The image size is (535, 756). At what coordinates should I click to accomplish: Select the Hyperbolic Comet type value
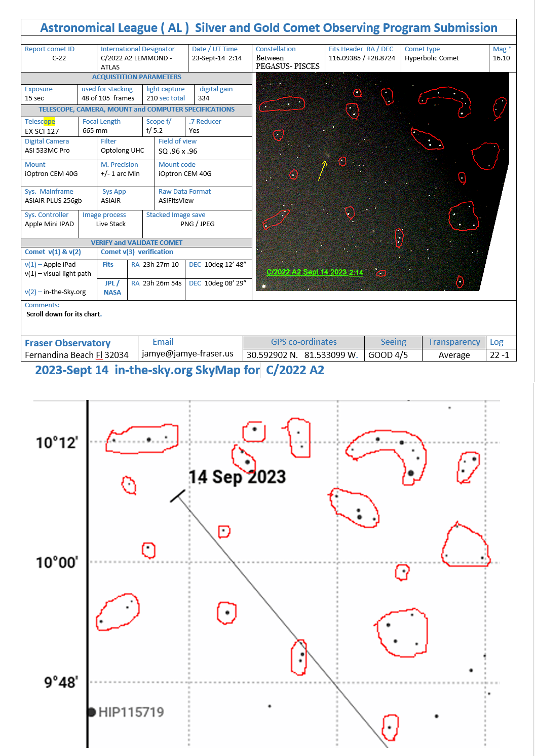[432, 58]
